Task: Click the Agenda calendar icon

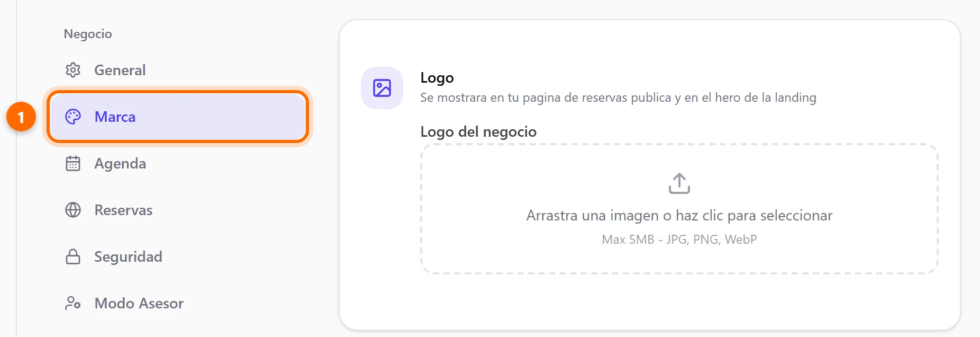Action: [x=73, y=163]
